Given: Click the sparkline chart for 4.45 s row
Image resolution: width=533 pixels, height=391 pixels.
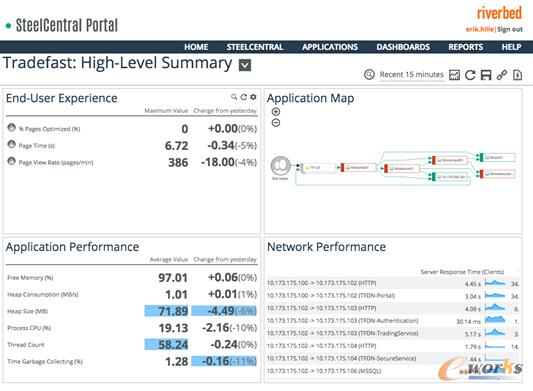Looking at the screenshot, I should [x=495, y=283].
